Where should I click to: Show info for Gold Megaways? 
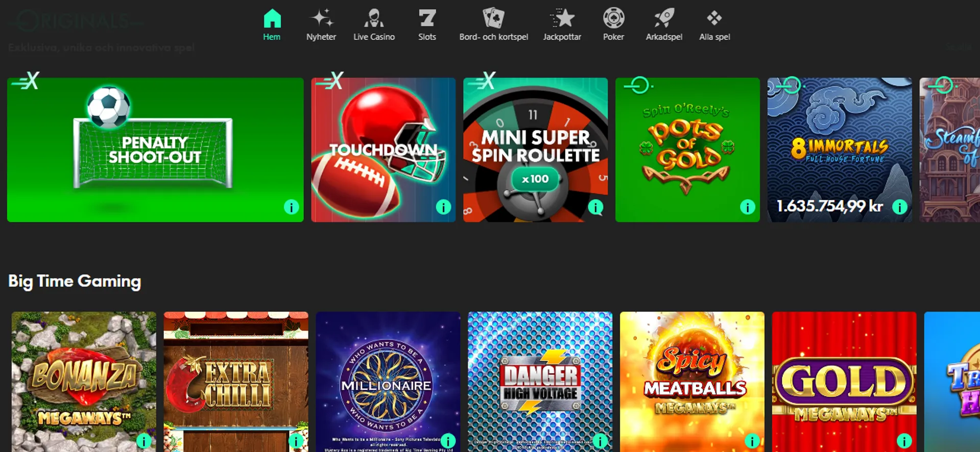(904, 441)
